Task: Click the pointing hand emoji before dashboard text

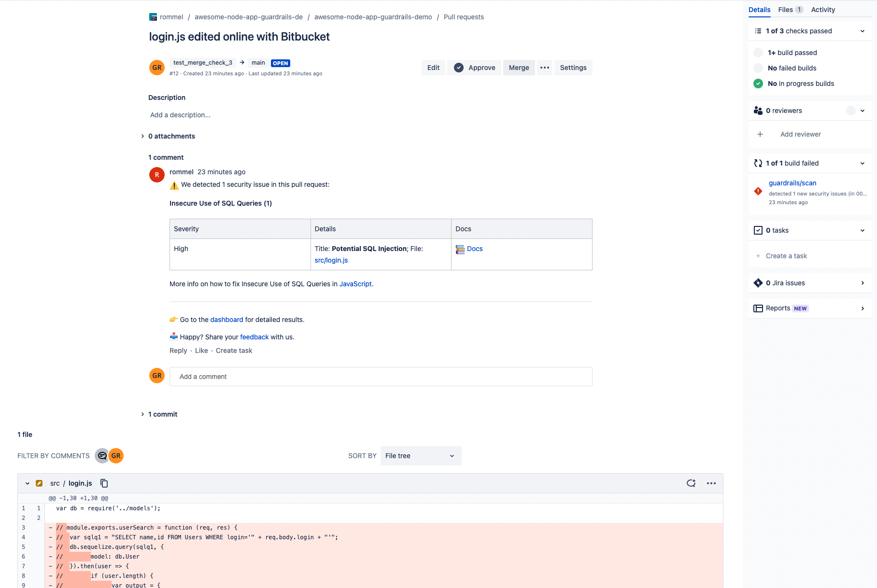Action: (x=174, y=319)
